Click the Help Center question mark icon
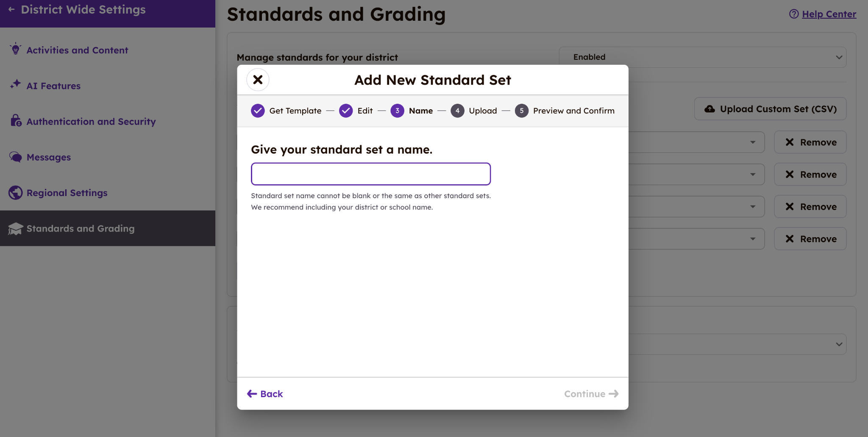 793,14
